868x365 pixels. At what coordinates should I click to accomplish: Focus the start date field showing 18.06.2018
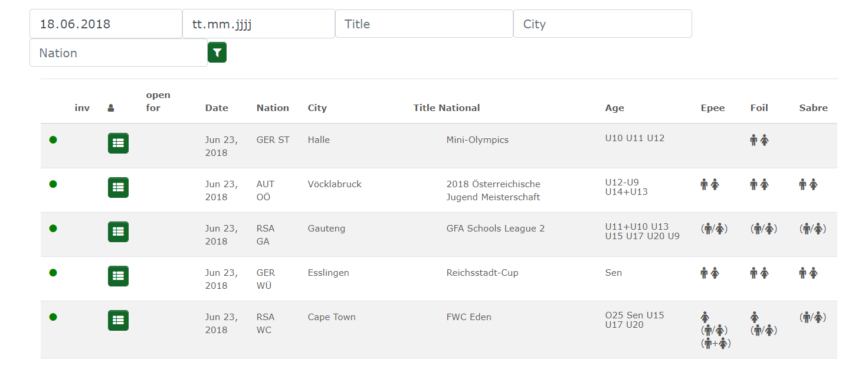click(106, 24)
